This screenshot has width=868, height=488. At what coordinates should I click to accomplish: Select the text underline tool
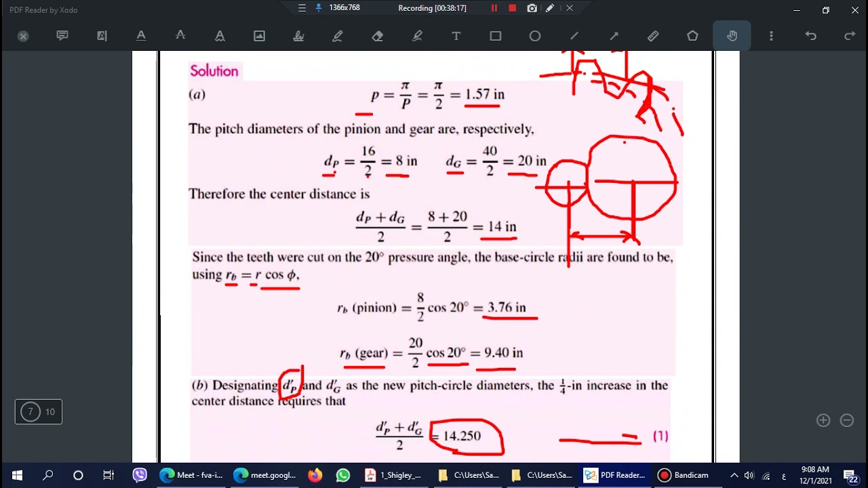(141, 36)
